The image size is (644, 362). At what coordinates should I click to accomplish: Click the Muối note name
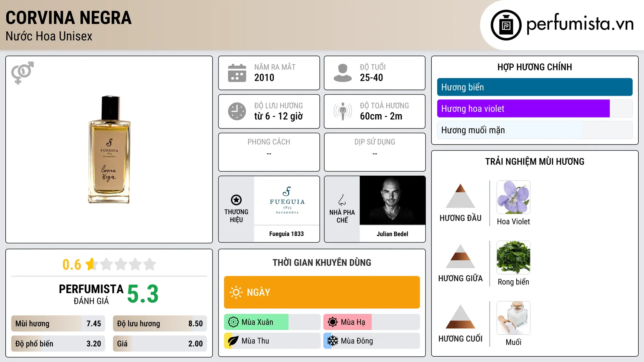pos(514,342)
